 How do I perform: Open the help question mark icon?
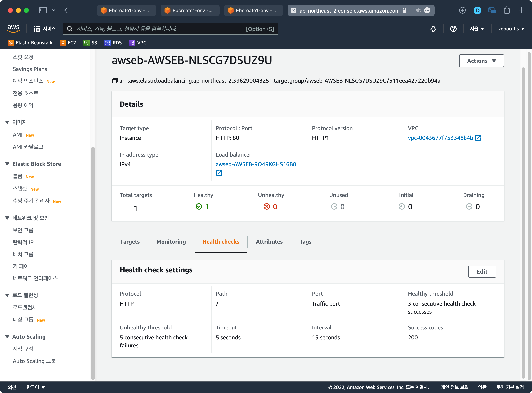click(453, 29)
